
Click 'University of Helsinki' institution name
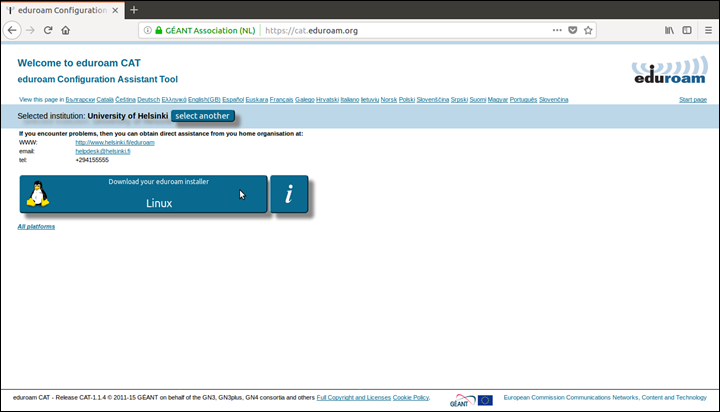point(128,116)
